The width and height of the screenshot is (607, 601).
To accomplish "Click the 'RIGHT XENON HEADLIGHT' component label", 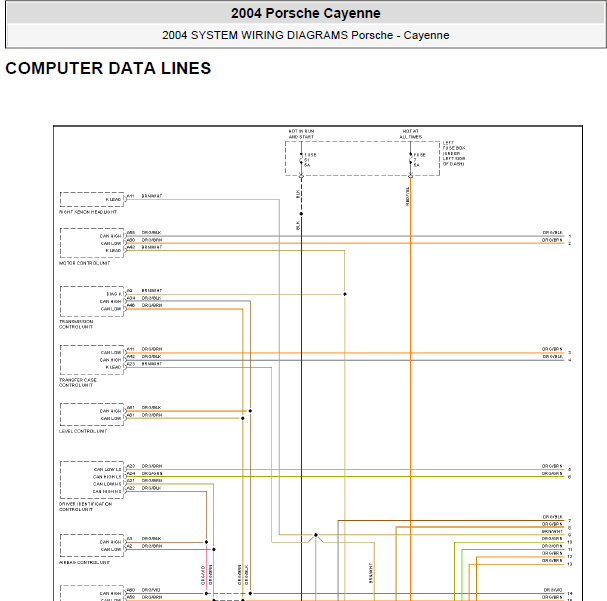I will click(x=88, y=212).
